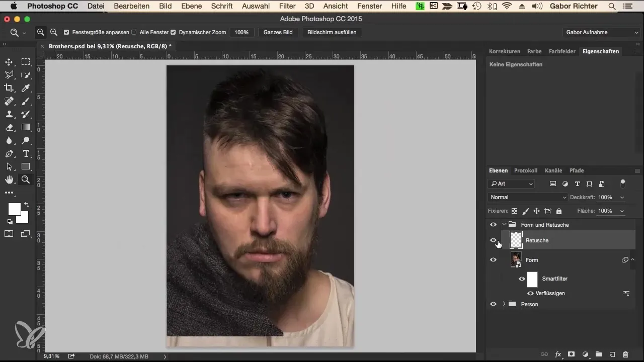This screenshot has height=362, width=644.
Task: Open the Filter menu
Action: [287, 6]
